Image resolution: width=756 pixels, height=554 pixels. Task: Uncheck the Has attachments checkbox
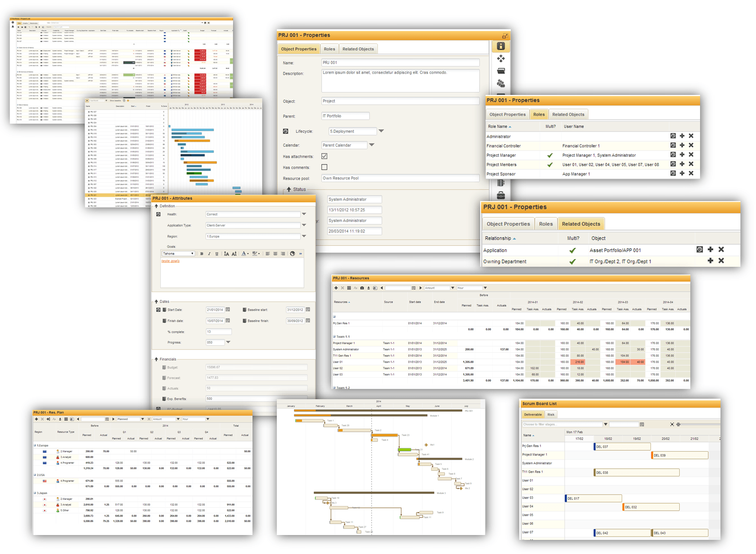[x=324, y=156]
